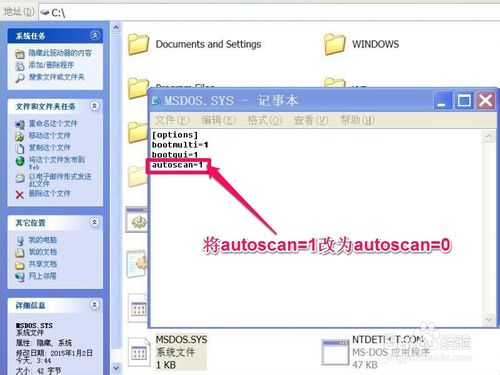Click the 将这个文件发布到 Web link
The image size is (500, 375).
click(57, 163)
